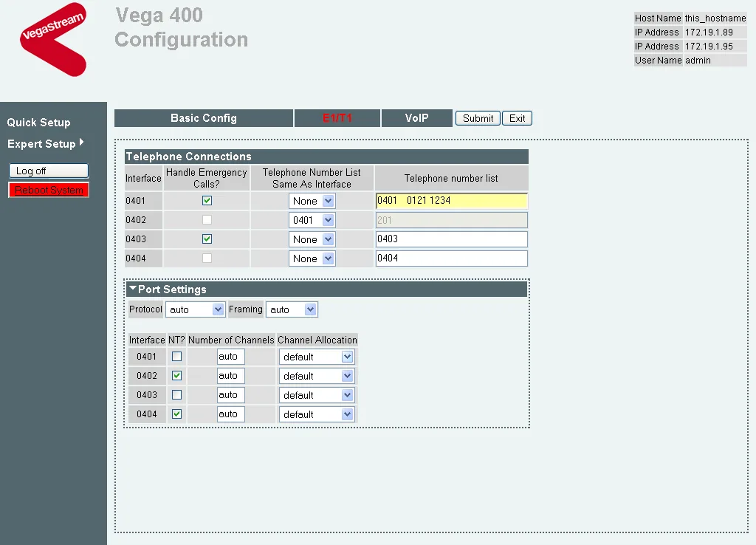Click the Log off button
Screen dimensions: 756x545
(49, 171)
